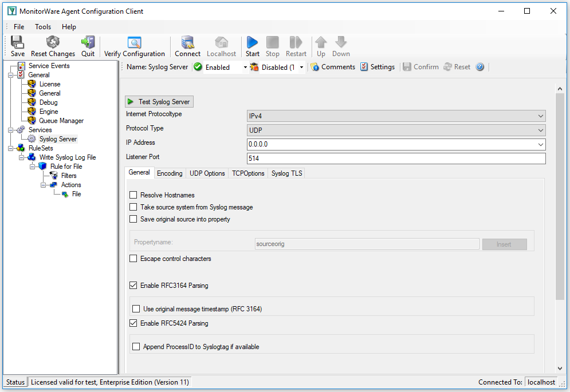Click the vertical scrollbar down arrow
Image resolution: width=570 pixels, height=392 pixels.
(x=560, y=368)
